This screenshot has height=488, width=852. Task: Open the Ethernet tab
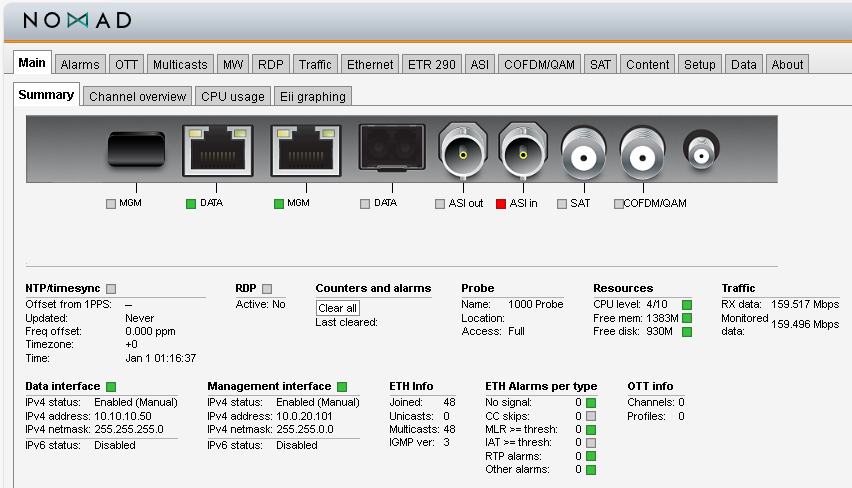(x=370, y=64)
